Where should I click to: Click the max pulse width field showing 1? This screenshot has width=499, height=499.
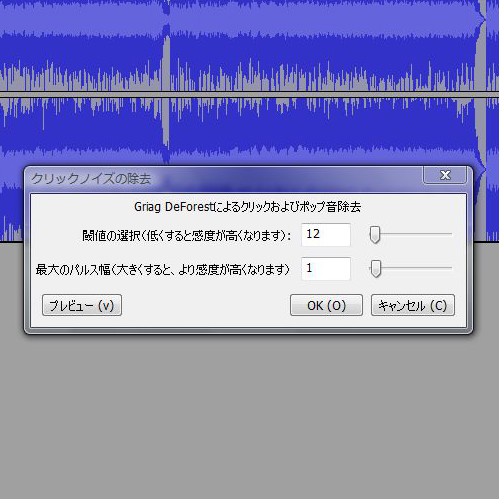[x=326, y=269]
